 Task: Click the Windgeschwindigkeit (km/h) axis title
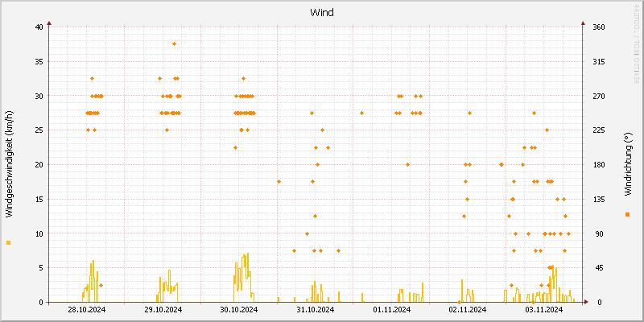click(9, 163)
